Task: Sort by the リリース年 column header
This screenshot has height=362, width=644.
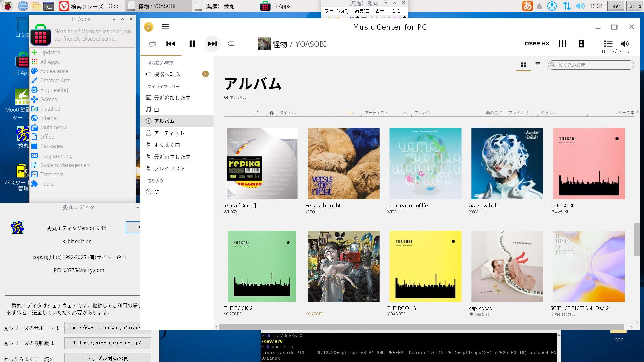Action: [624, 113]
